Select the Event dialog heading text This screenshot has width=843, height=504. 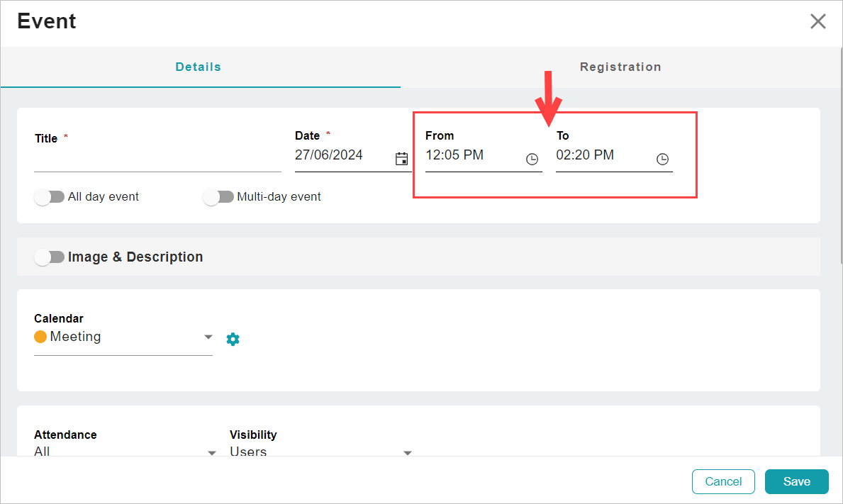47,21
